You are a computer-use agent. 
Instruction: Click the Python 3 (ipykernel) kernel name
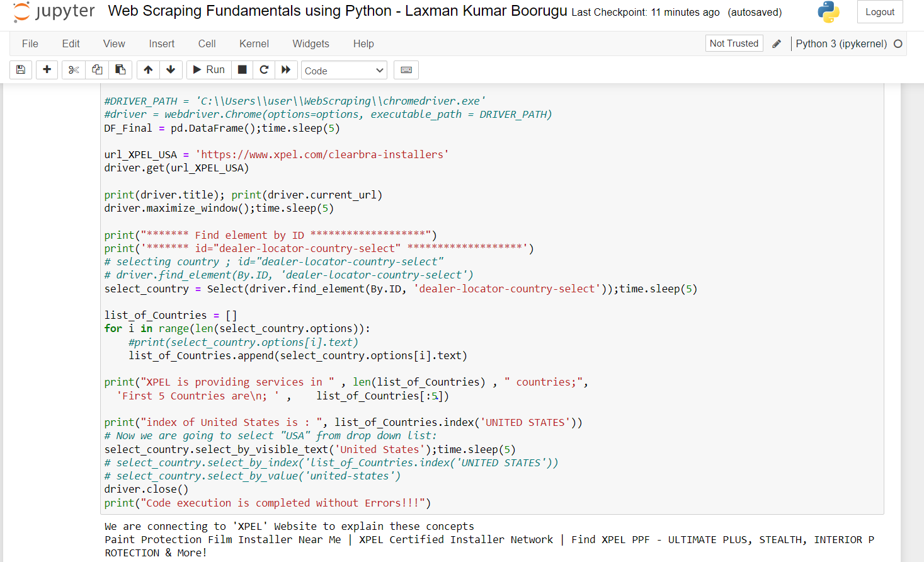coord(841,43)
